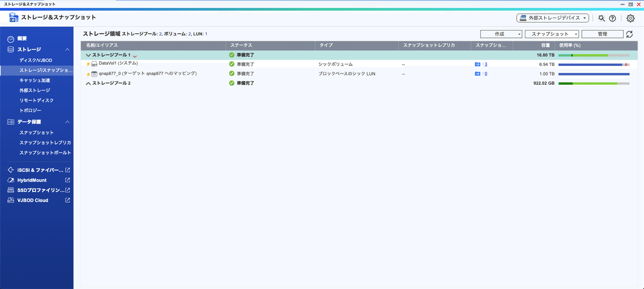Click green ready checkmark for ストレージプール 1
The width and height of the screenshot is (644, 289).
pyautogui.click(x=232, y=55)
